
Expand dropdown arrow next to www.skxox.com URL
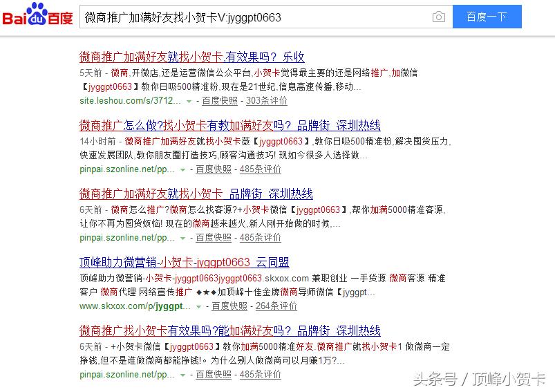point(198,307)
